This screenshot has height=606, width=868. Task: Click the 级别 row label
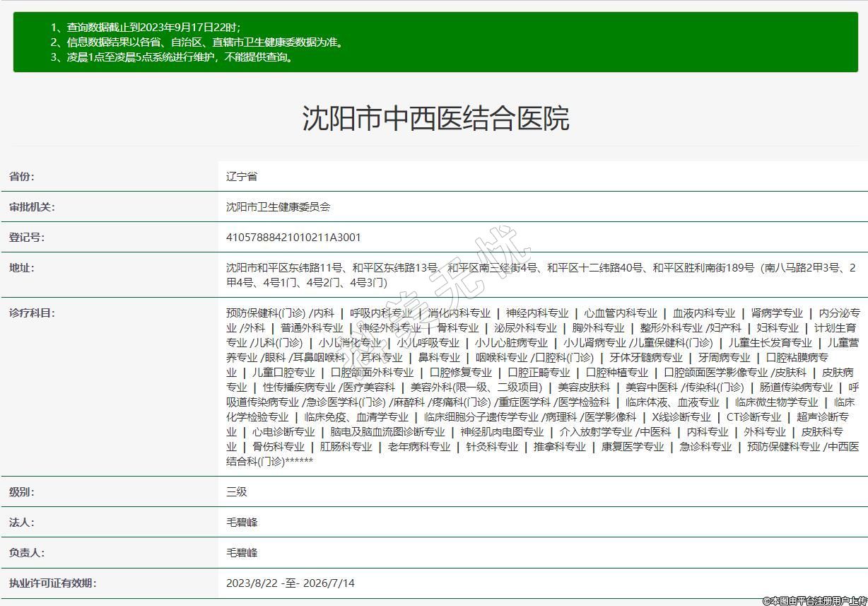(21, 492)
